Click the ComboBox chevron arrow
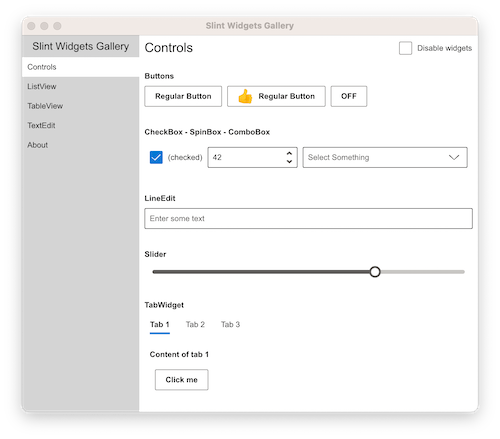Viewport: 500px width, 439px height. coord(454,157)
